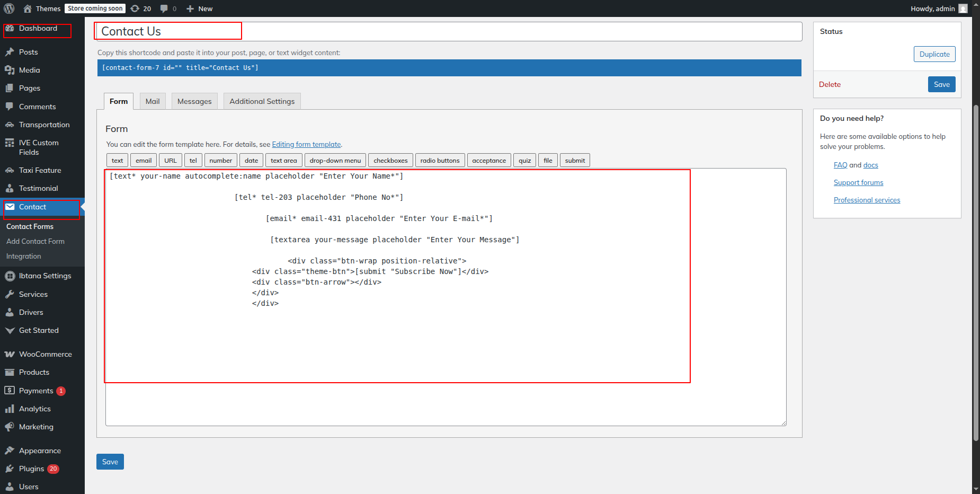Insert a checkboxes form tag
Image resolution: width=980 pixels, height=494 pixels.
pos(390,161)
